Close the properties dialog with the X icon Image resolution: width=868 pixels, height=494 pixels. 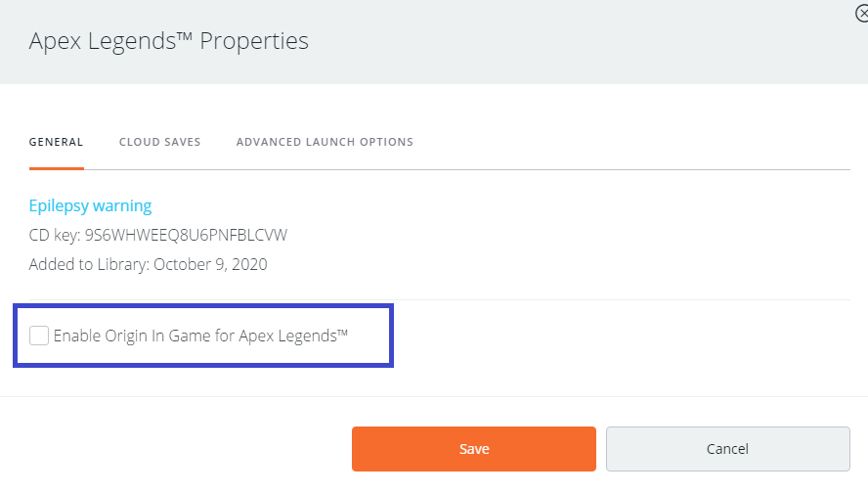tap(861, 14)
